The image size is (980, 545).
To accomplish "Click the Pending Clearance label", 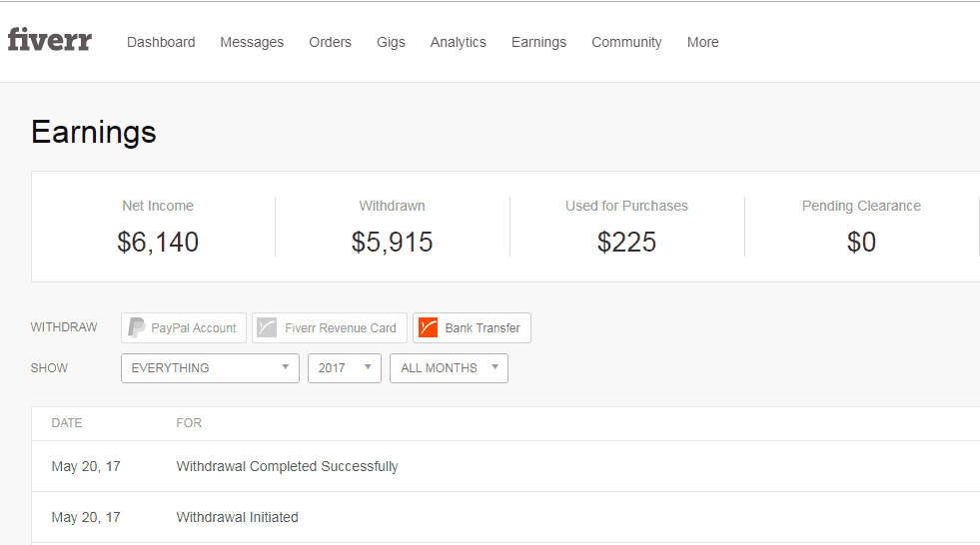I will pyautogui.click(x=861, y=206).
